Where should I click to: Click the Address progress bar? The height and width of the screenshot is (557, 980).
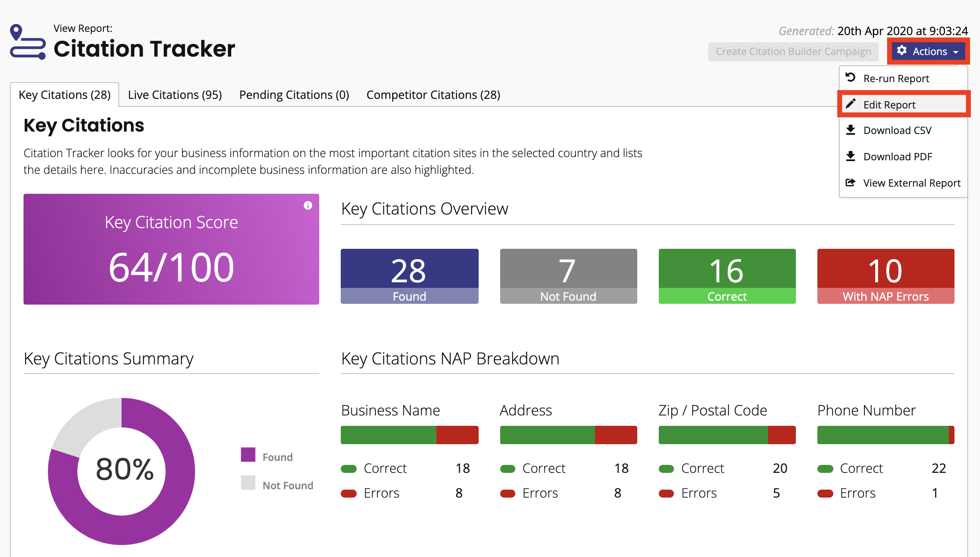(568, 435)
